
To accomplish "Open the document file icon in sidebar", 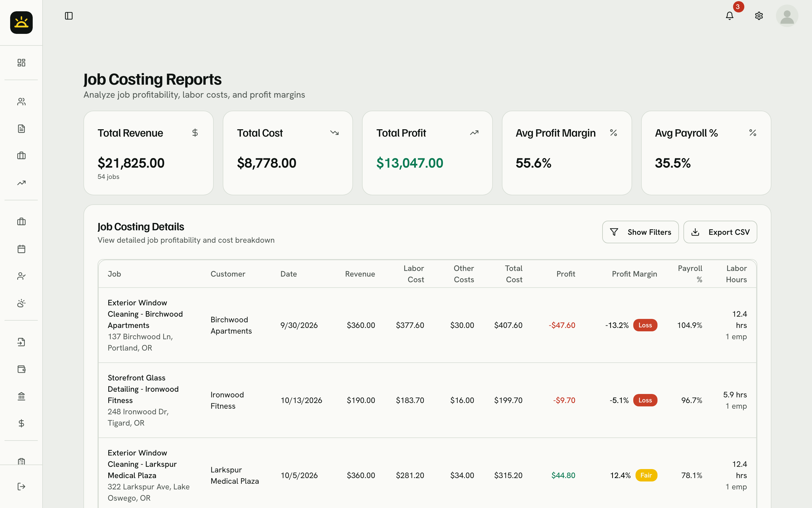I will pyautogui.click(x=21, y=129).
